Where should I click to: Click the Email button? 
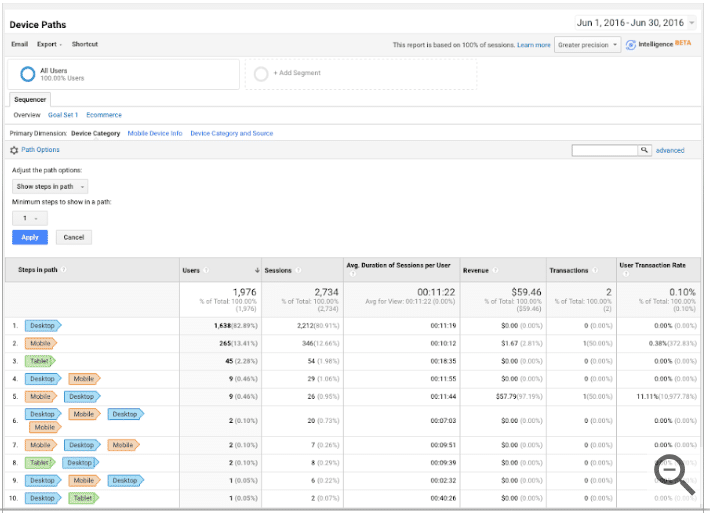pos(19,44)
